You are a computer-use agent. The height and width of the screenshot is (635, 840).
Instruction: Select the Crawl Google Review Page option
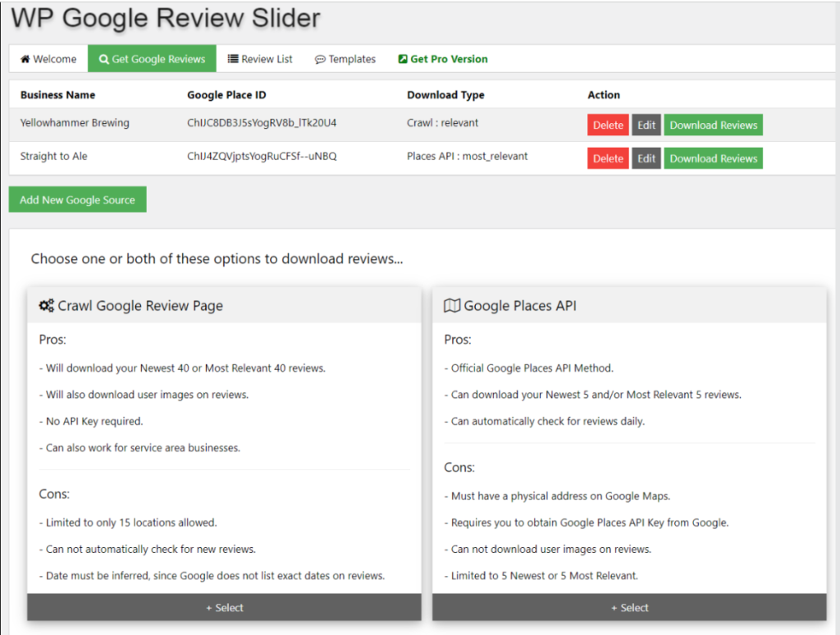[224, 608]
